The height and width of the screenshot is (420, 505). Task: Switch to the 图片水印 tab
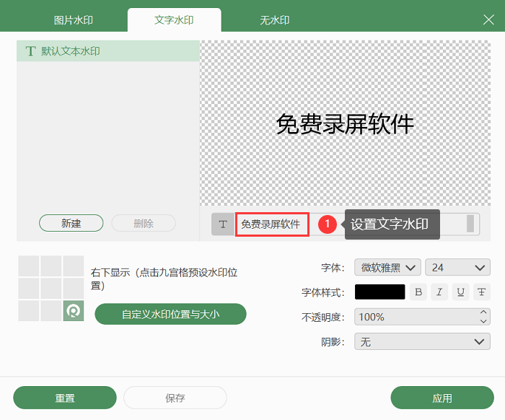pos(74,20)
